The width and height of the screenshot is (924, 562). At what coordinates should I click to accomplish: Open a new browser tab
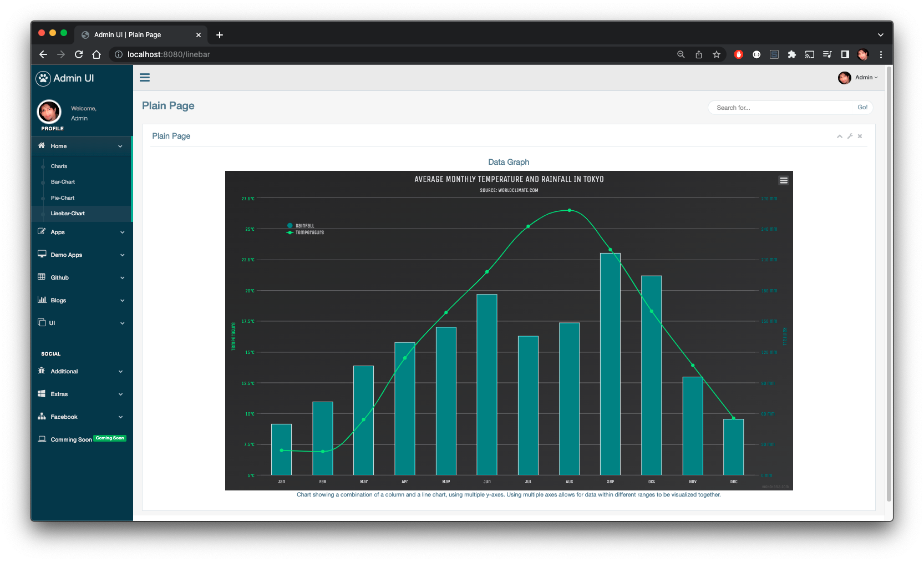[220, 35]
